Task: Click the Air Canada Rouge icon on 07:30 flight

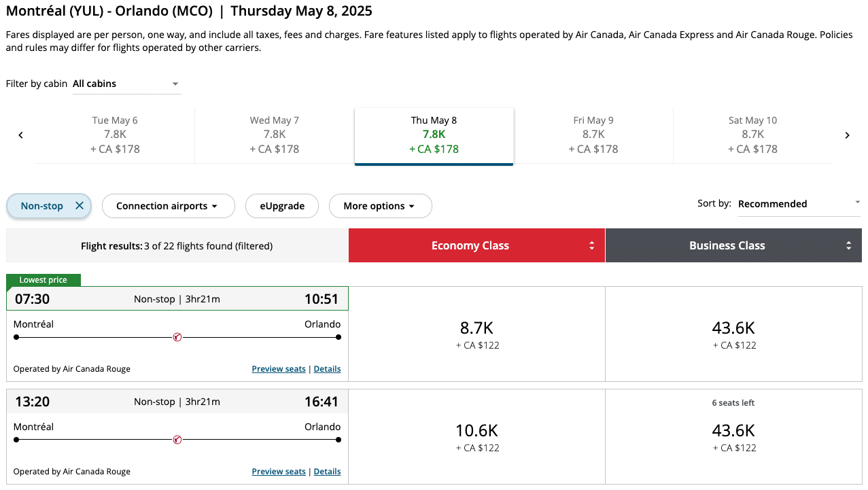Action: (x=177, y=337)
